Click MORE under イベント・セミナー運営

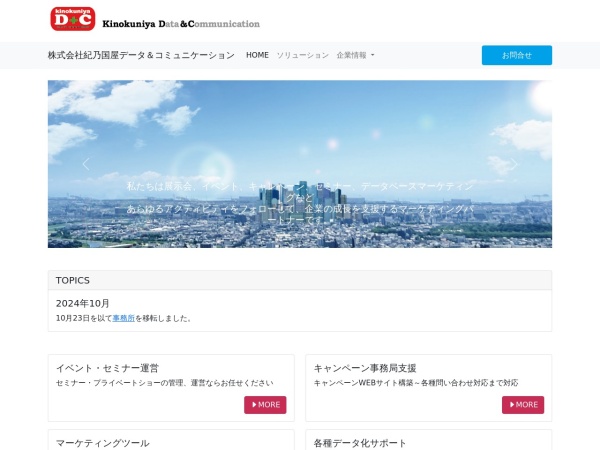[265, 405]
